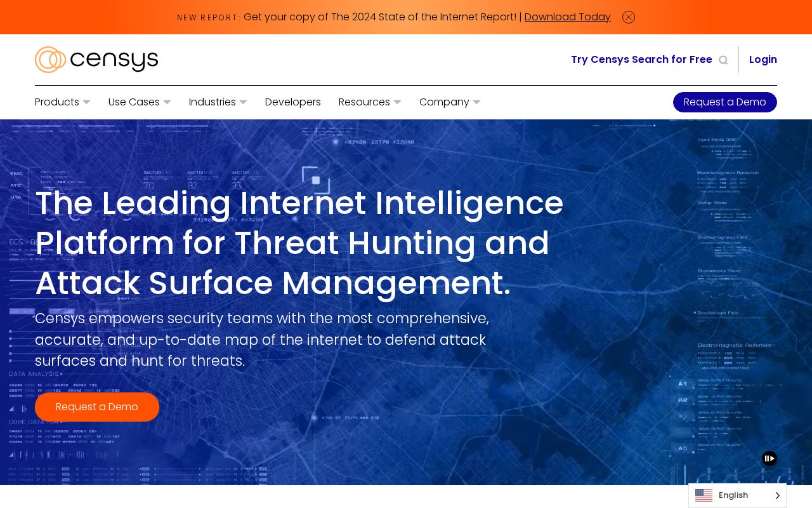Click the US flag icon

704,495
